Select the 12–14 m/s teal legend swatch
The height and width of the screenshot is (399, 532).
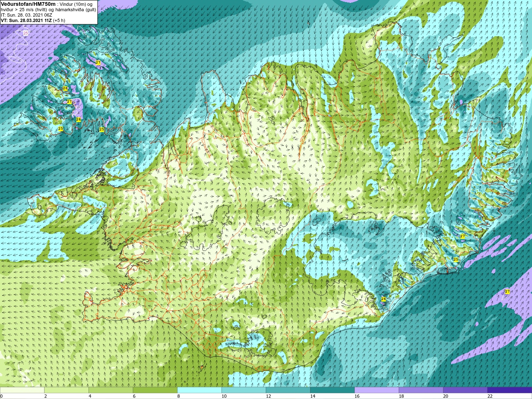(x=288, y=390)
